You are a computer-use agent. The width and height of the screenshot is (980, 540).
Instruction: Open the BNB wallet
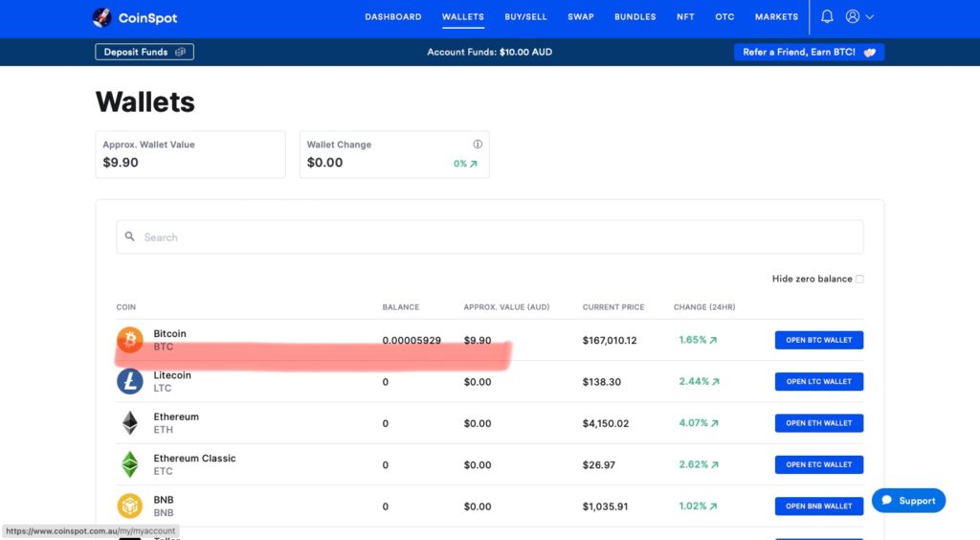[819, 506]
